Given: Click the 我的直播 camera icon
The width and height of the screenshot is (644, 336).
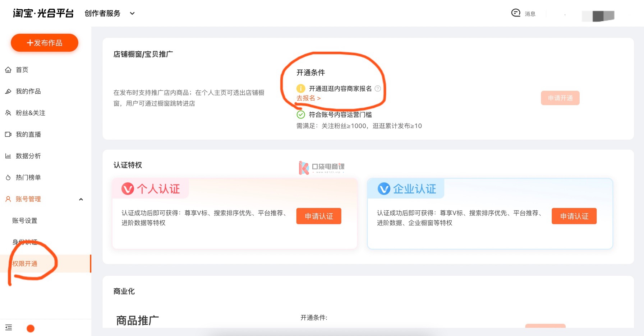Looking at the screenshot, I should click(x=8, y=134).
